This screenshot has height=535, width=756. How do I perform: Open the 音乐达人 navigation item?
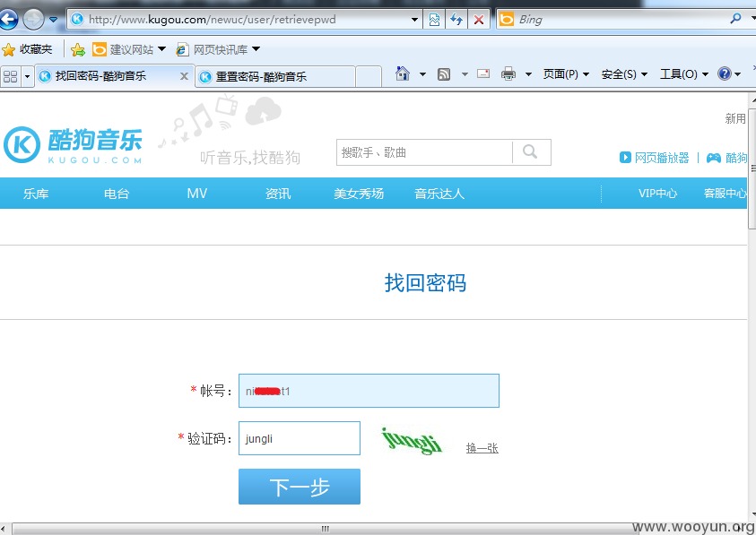pos(439,194)
